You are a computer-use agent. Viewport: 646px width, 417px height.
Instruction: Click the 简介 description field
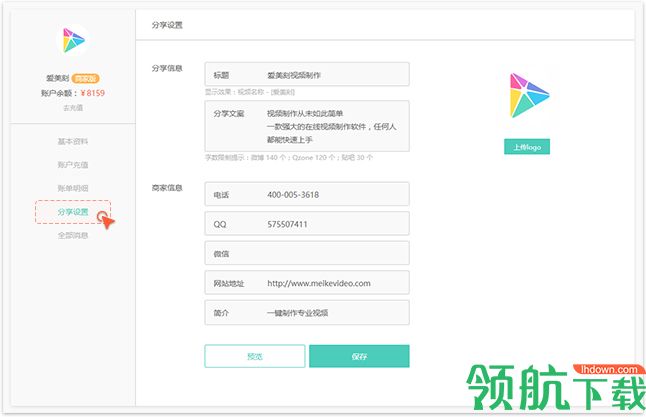307,313
